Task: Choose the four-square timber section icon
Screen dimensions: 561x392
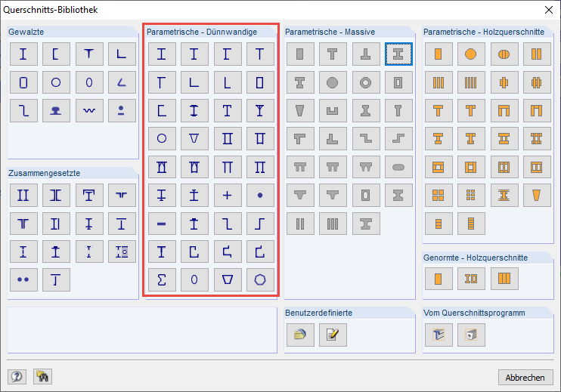Action: tap(437, 195)
